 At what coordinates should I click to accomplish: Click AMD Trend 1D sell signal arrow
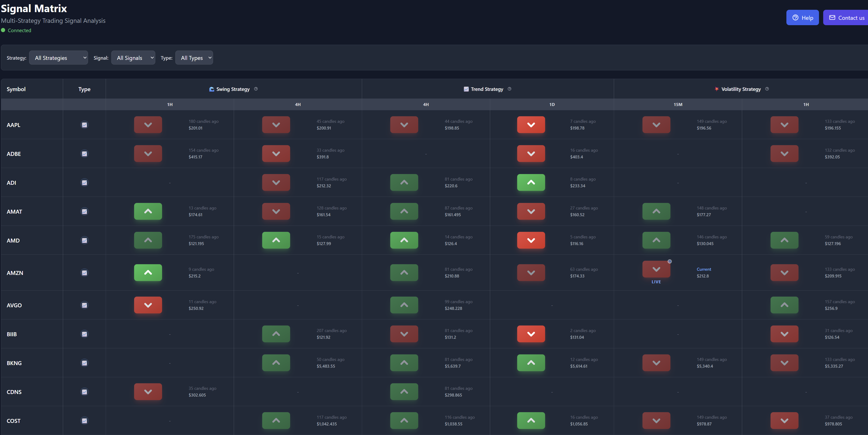pos(531,240)
